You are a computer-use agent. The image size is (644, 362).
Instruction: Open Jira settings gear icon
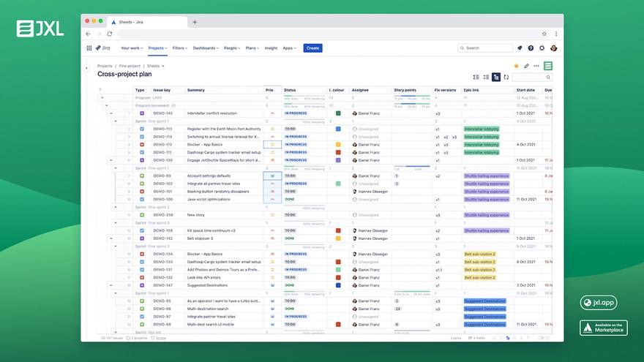542,48
